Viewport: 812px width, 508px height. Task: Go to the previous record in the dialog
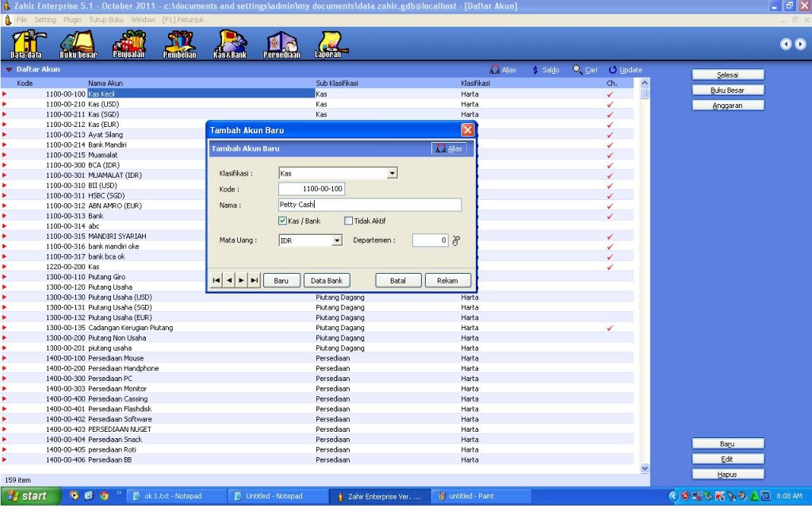(229, 280)
